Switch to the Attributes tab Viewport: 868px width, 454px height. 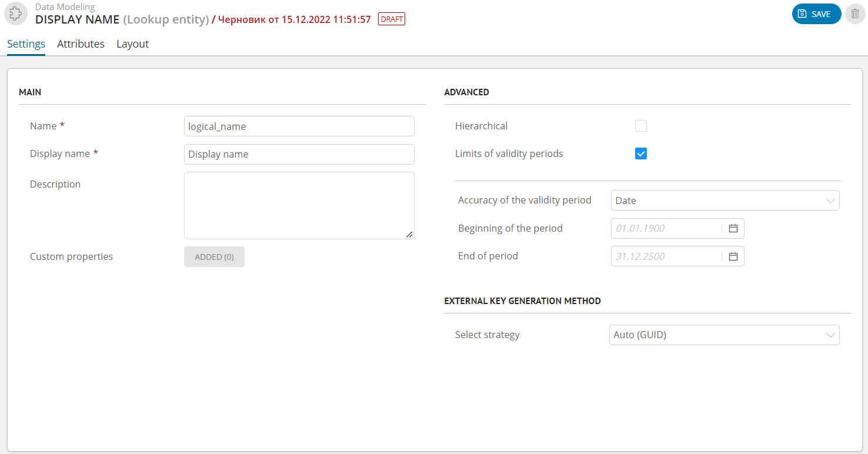point(81,44)
